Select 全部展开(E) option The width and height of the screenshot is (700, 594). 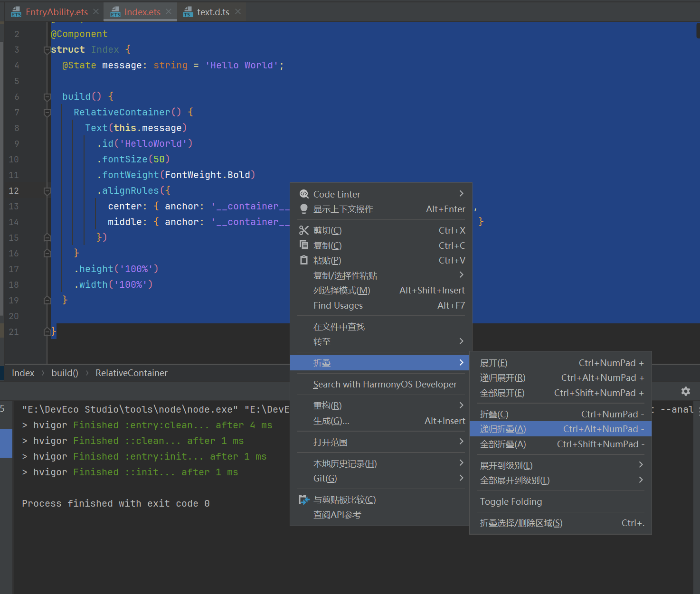560,393
